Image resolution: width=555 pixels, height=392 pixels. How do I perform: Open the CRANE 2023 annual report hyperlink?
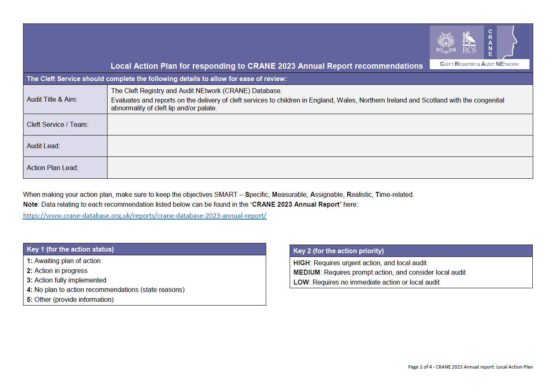145,215
